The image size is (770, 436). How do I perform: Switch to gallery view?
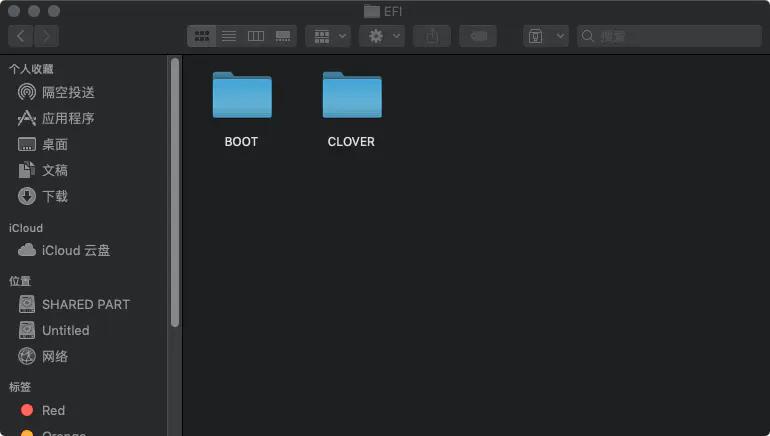coord(283,36)
